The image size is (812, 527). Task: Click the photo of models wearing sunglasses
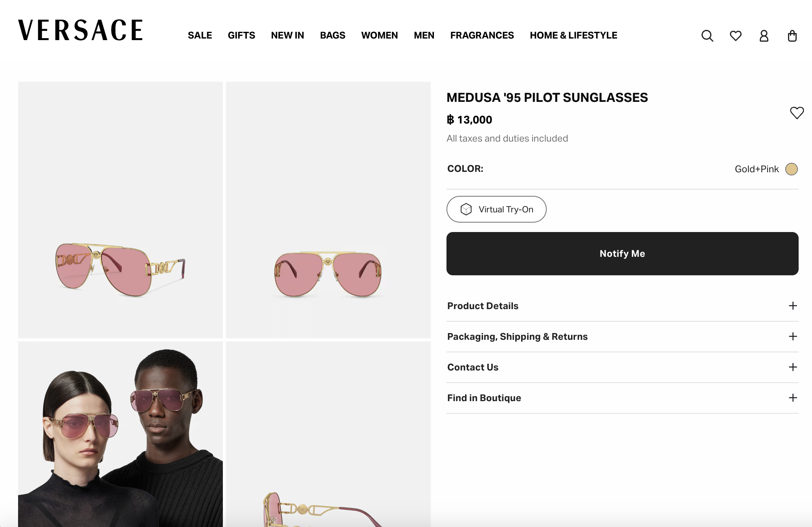point(120,433)
